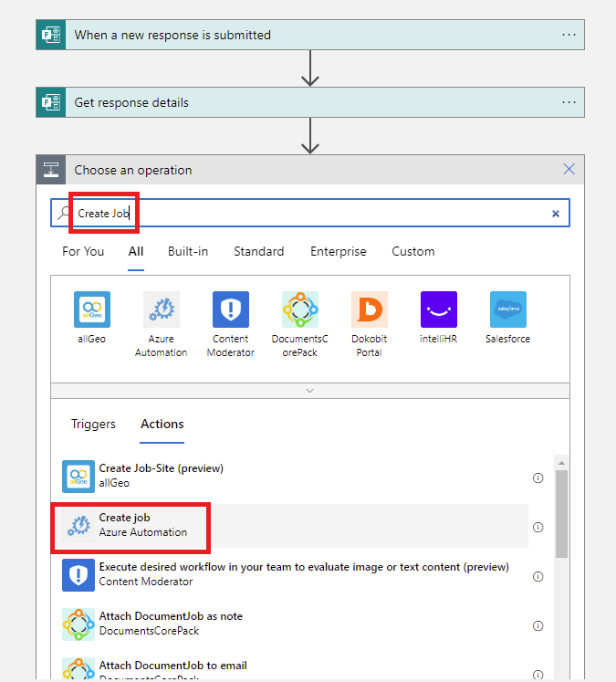This screenshot has height=682, width=616.
Task: Click Content Moderator icon in actions list
Action: coord(78,574)
